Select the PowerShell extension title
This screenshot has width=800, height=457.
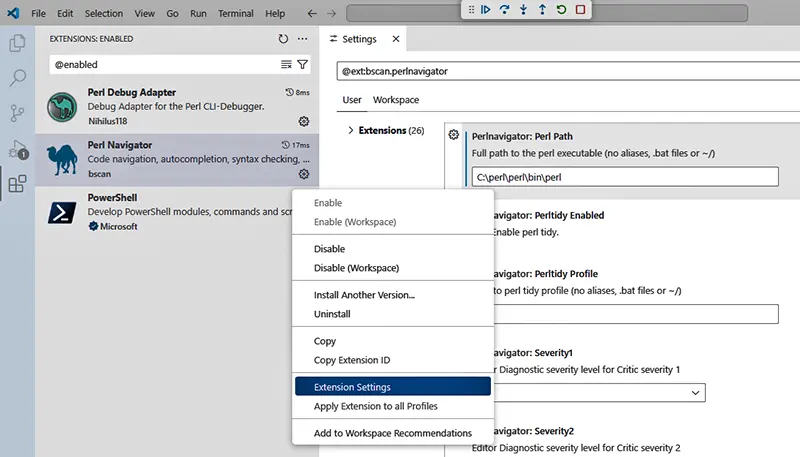click(x=112, y=197)
